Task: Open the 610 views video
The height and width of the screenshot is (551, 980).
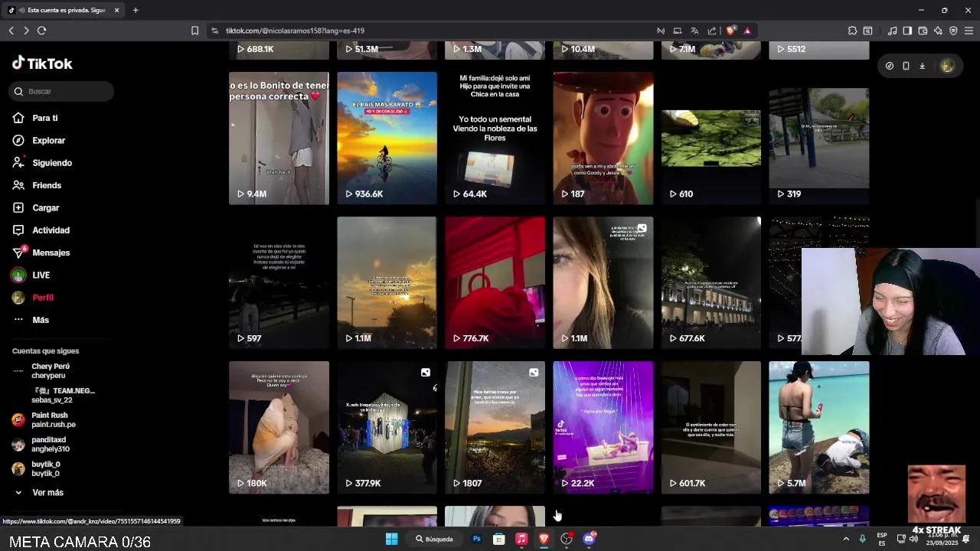Action: (711, 139)
